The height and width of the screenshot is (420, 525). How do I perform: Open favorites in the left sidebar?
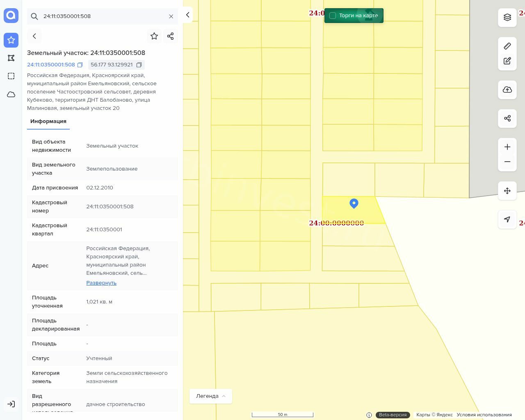click(11, 40)
